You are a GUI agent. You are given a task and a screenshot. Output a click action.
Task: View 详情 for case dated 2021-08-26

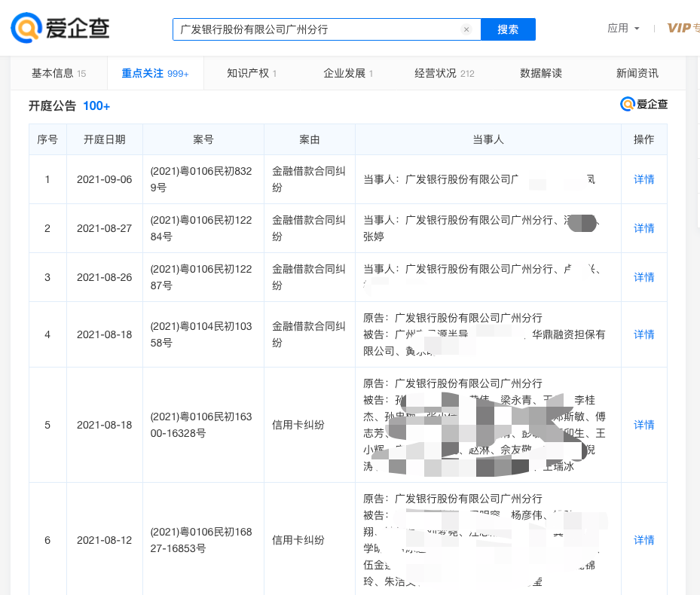(x=643, y=278)
